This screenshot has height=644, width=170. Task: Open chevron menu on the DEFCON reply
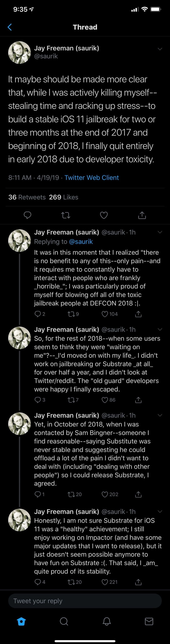(x=160, y=232)
